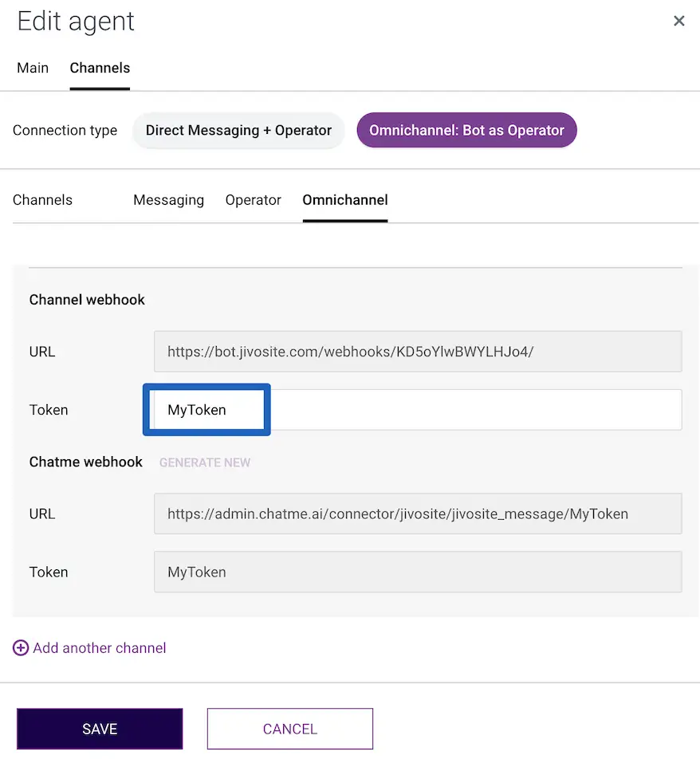The image size is (700, 759).
Task: Click the Channels label beside Messaging
Action: [42, 200]
